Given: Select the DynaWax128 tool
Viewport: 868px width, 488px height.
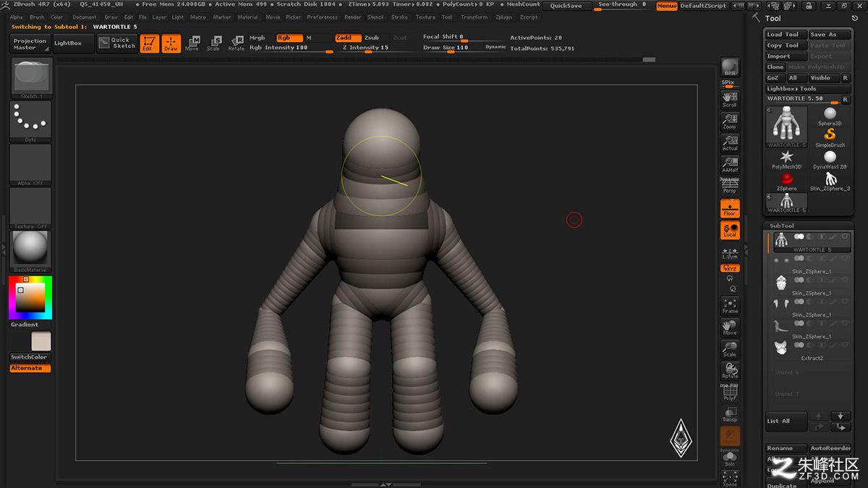Looking at the screenshot, I should [830, 160].
